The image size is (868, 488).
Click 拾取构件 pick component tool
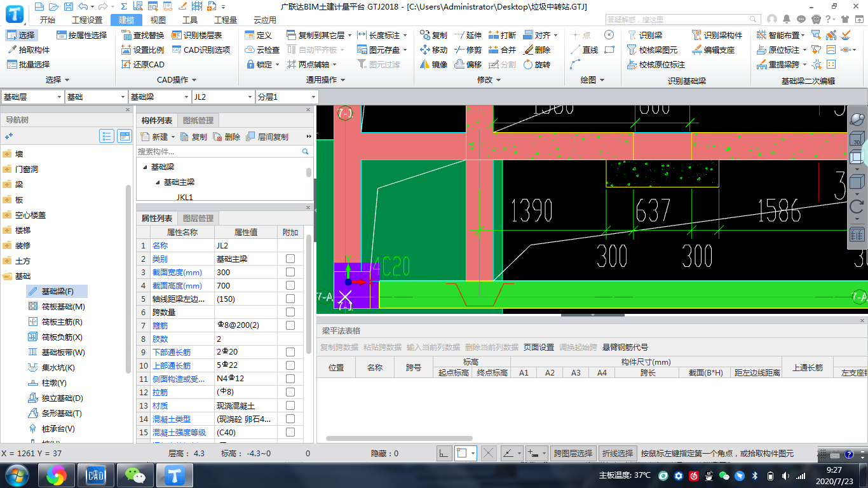point(28,50)
